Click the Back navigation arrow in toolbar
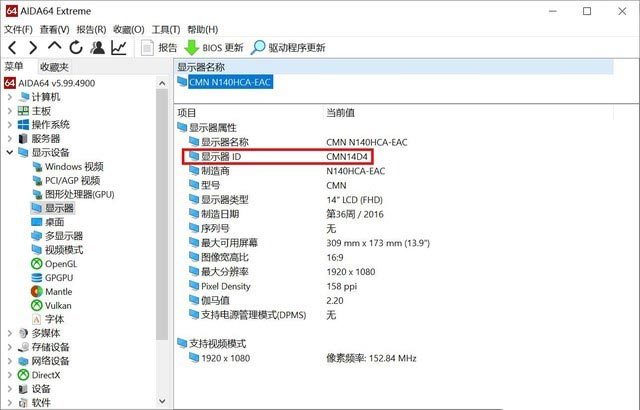 (12, 47)
